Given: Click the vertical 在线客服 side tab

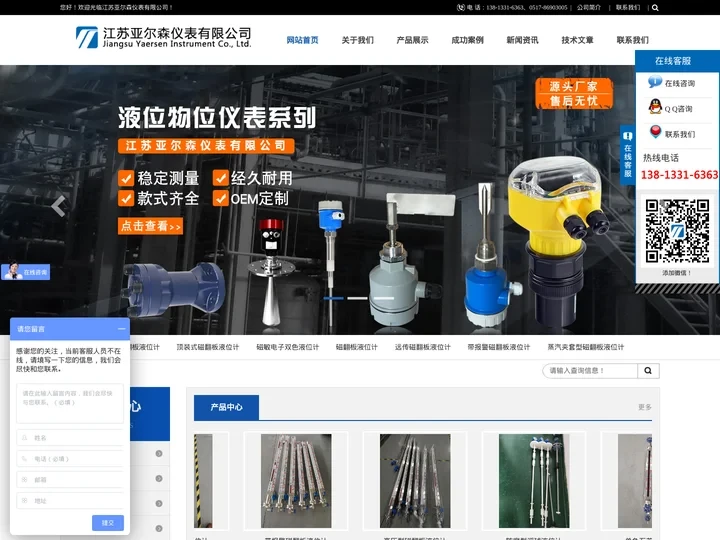Looking at the screenshot, I should pos(627,155).
